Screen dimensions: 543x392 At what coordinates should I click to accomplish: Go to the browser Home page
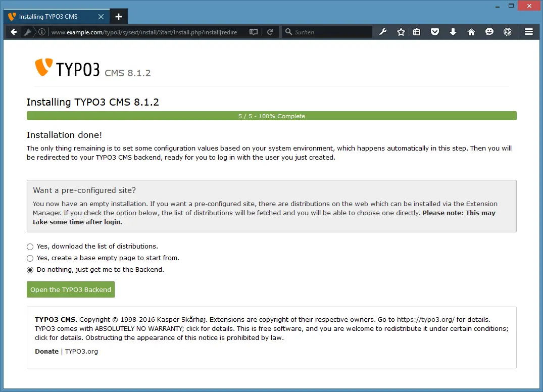(x=471, y=32)
